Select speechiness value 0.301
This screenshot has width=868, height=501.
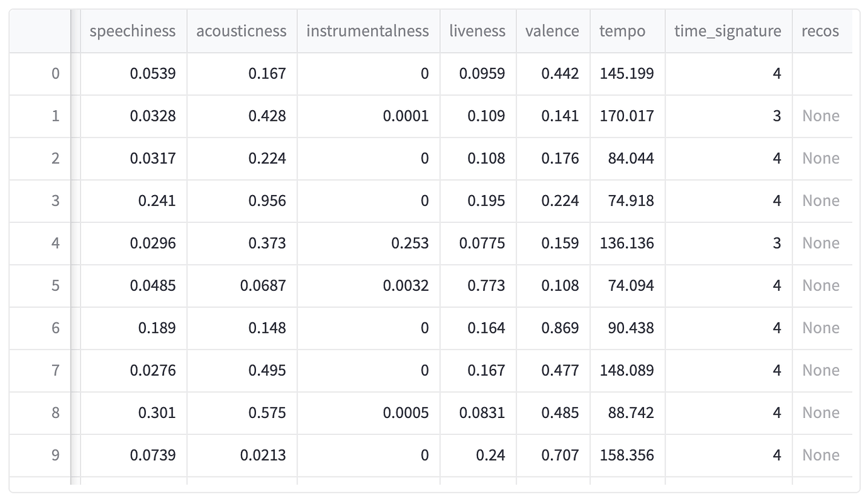pos(157,413)
